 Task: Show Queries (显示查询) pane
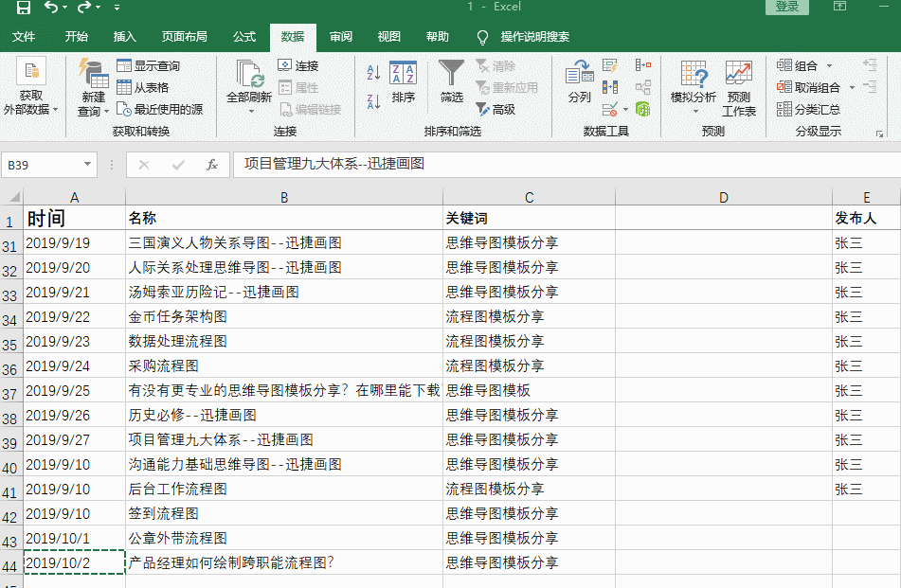pyautogui.click(x=148, y=65)
